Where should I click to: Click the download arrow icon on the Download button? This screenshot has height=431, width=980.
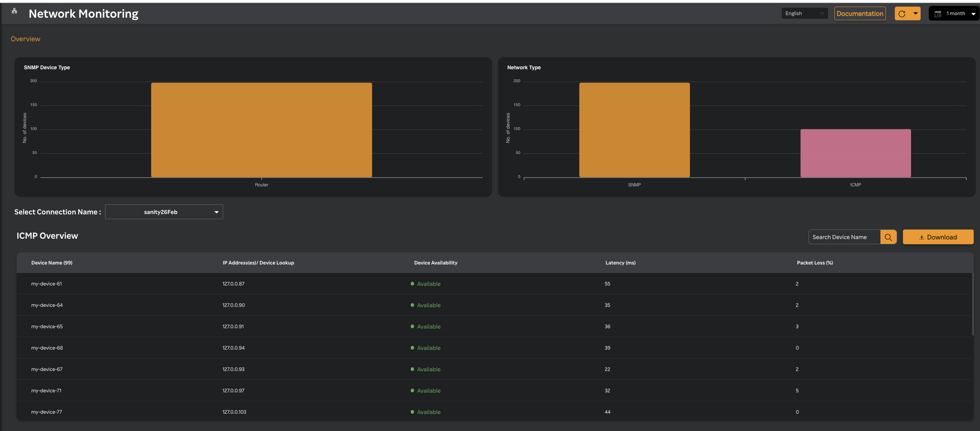point(922,237)
